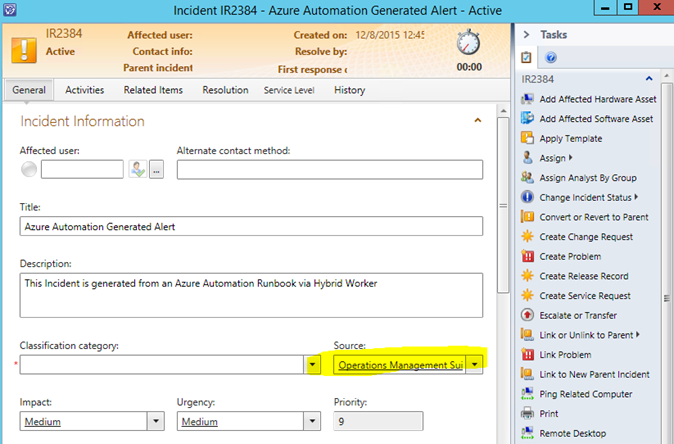This screenshot has height=444, width=674.
Task: Open the Classification category dropdown
Action: tap(314, 365)
